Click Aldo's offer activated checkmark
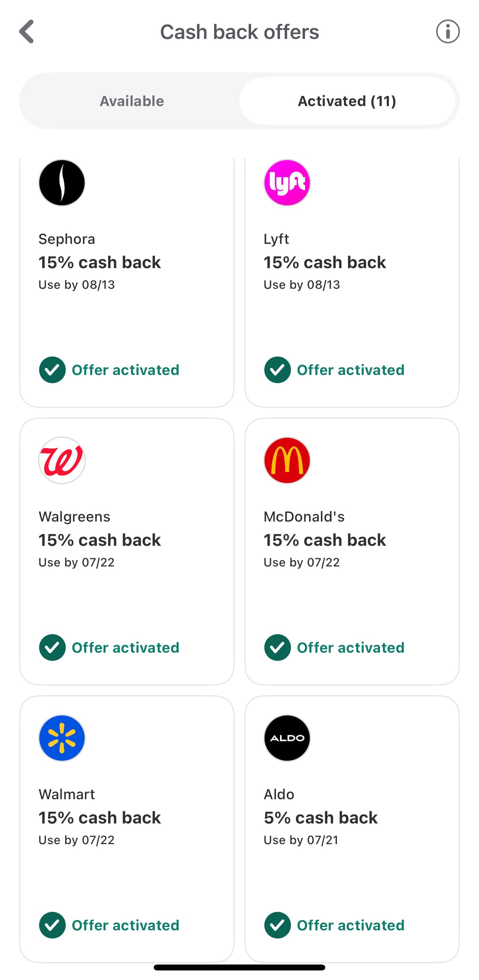This screenshot has width=479, height=980. [x=277, y=925]
